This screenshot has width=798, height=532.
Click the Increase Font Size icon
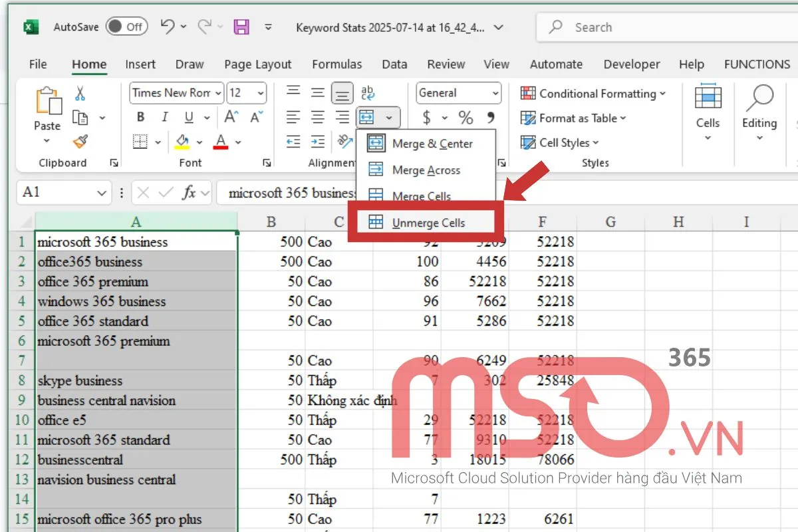231,118
